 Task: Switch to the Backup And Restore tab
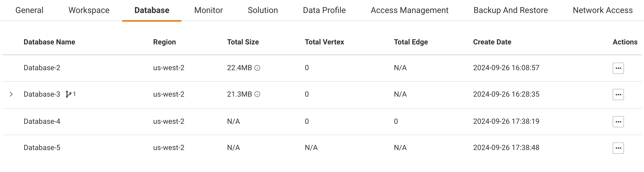click(x=510, y=10)
